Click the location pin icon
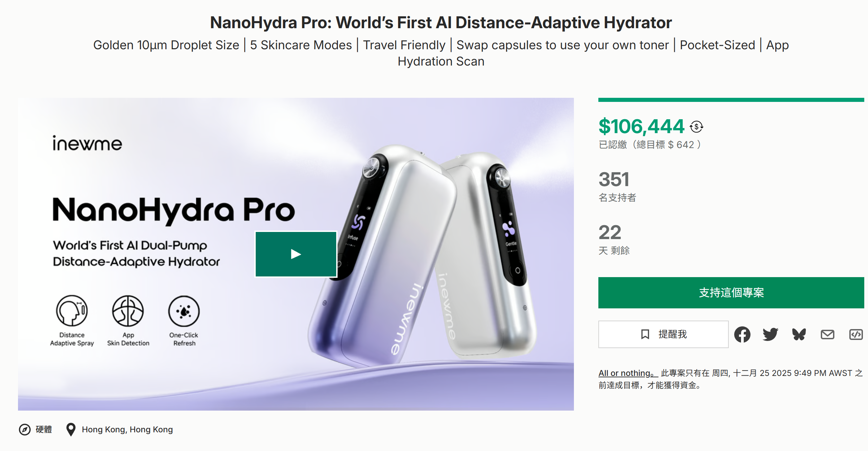This screenshot has height=451, width=868. pyautogui.click(x=70, y=429)
